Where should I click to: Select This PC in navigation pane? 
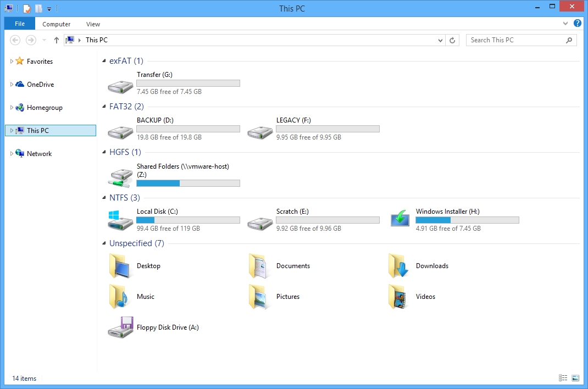pos(51,130)
